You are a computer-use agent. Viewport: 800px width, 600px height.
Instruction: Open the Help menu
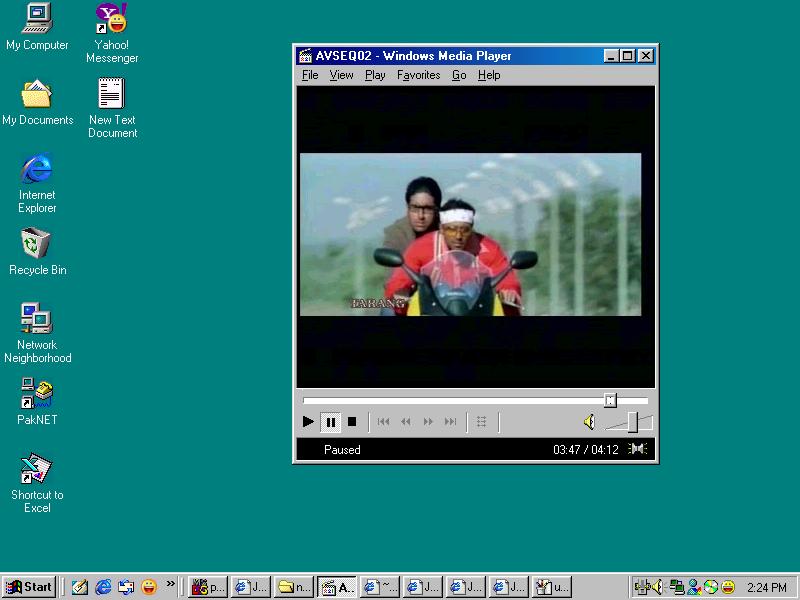click(x=489, y=75)
